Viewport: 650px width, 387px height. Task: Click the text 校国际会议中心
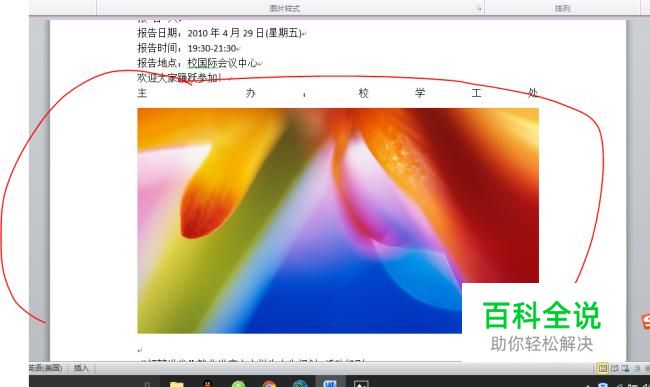point(222,63)
